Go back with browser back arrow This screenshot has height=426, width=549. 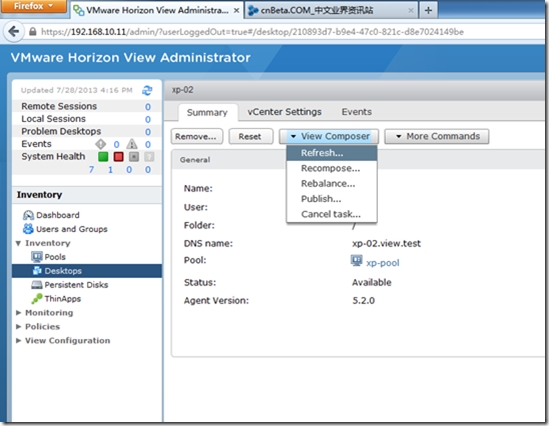[x=13, y=32]
